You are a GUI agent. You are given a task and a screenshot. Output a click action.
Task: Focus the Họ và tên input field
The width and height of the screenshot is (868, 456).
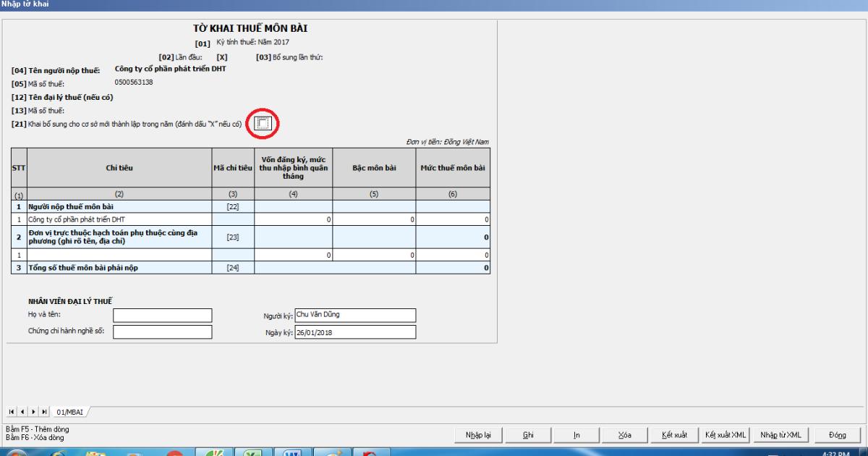[x=163, y=315]
